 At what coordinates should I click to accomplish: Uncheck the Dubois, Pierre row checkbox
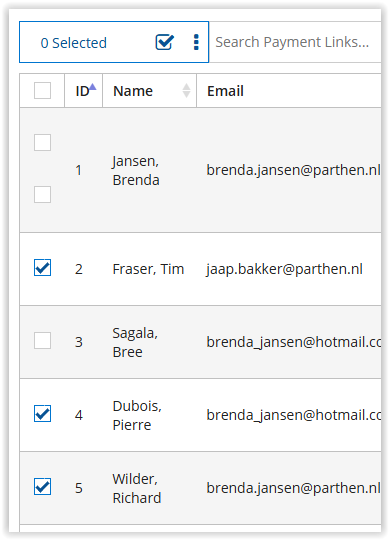coord(42,414)
